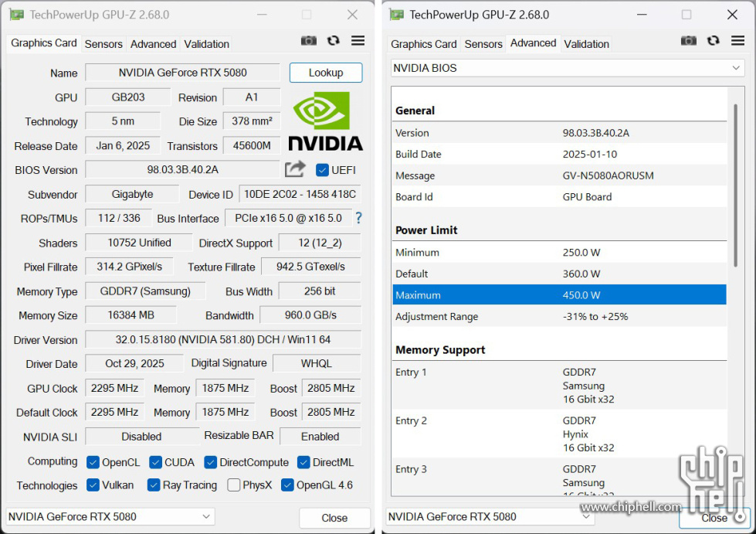Click the vertical scrollbar in Advanced panel
The image size is (756, 534).
pos(734,185)
